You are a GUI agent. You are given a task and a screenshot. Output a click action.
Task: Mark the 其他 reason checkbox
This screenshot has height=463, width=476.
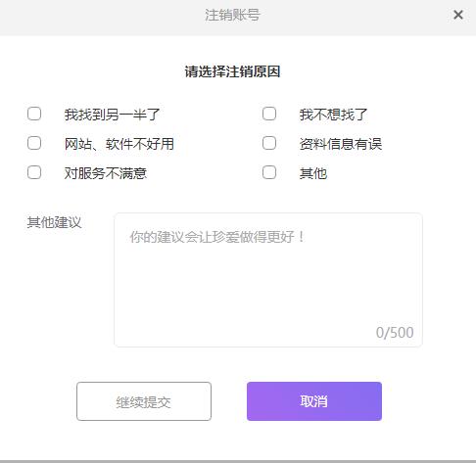click(x=269, y=172)
